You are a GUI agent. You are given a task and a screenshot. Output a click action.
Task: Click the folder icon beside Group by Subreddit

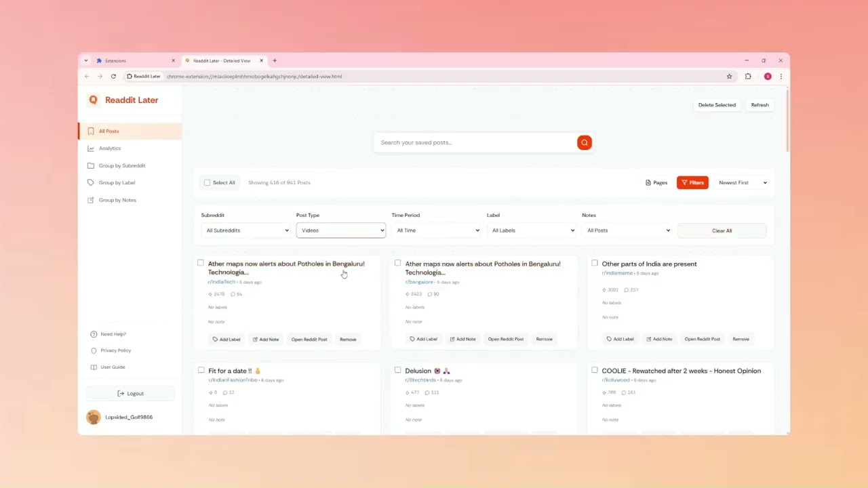pyautogui.click(x=91, y=165)
